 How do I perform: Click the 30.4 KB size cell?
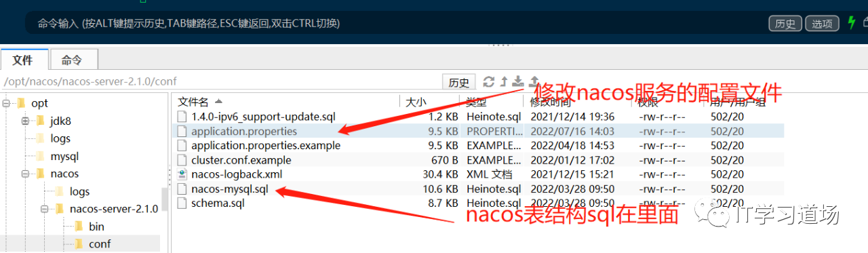point(441,174)
